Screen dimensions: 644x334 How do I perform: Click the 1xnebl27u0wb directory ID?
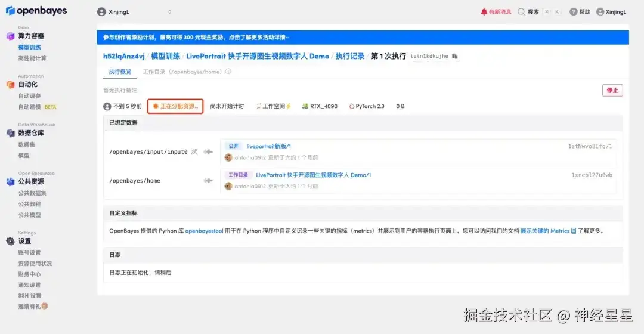tap(592, 175)
